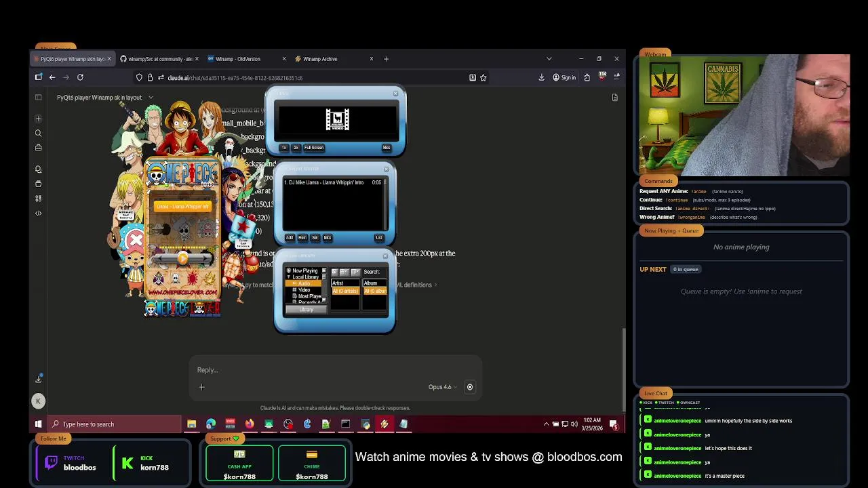Collapse the Local Library tree node
Viewport: 868px width, 488px height.
point(288,277)
